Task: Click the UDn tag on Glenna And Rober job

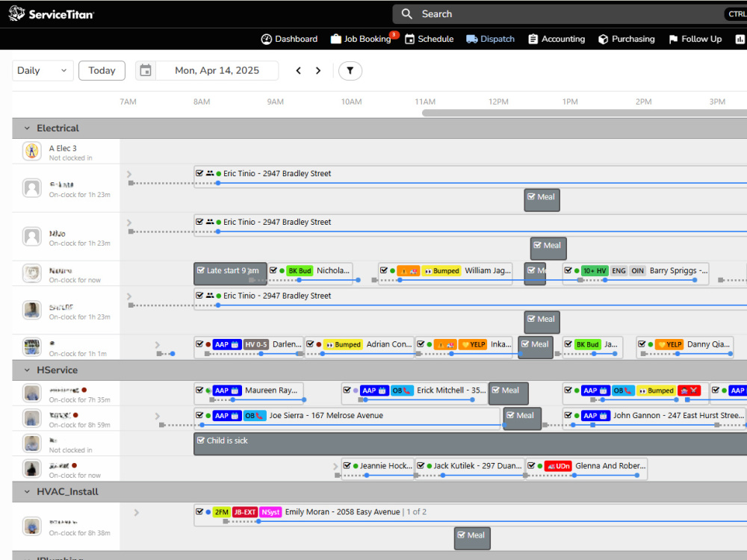Action: click(x=557, y=466)
